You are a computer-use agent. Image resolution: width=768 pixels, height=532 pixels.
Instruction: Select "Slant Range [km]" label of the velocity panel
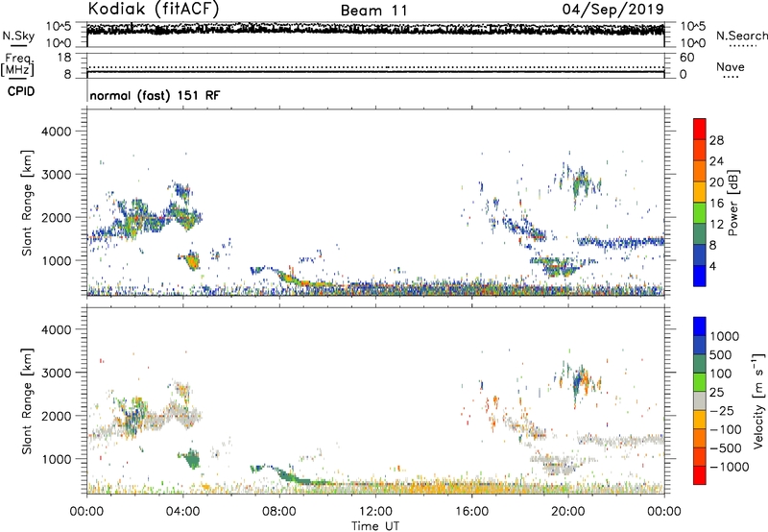pos(27,400)
